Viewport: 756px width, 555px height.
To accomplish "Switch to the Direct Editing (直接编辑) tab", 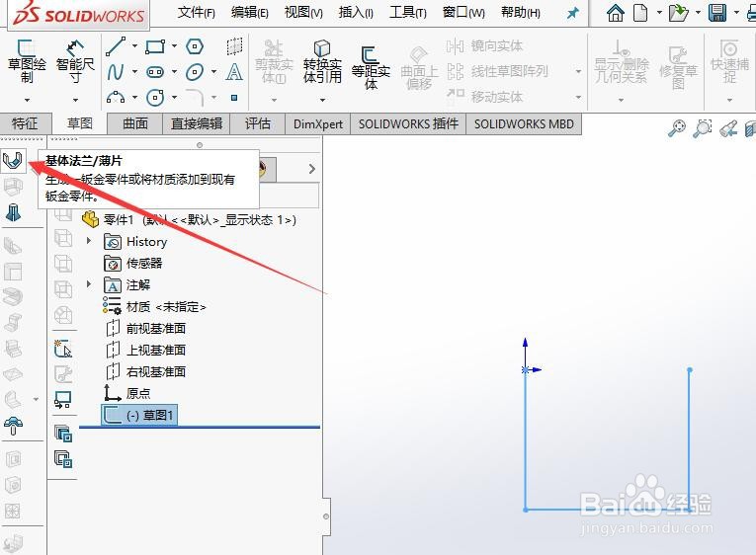I will coord(197,123).
